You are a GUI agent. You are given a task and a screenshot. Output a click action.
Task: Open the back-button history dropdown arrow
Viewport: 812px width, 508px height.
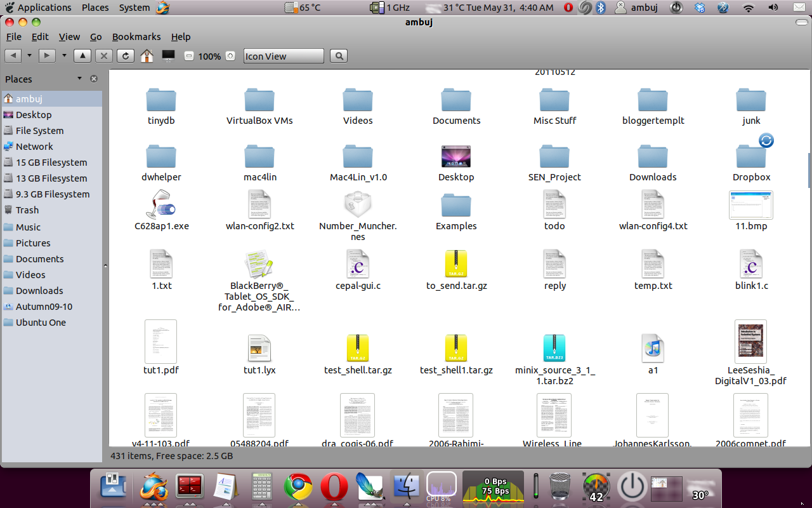point(29,56)
